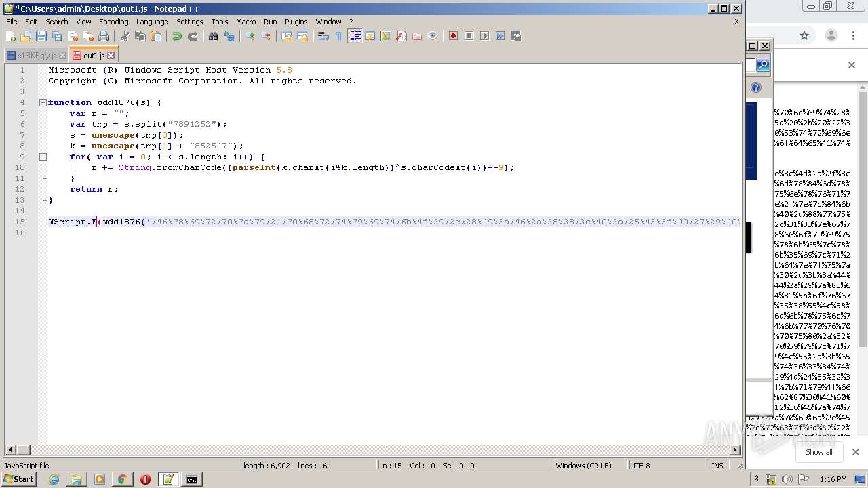Click the New file toolbar icon

click(11, 36)
